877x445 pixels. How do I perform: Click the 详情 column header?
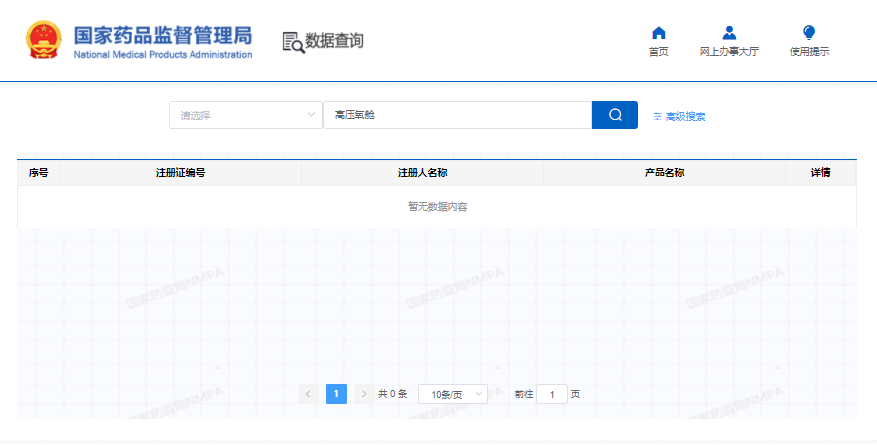[x=821, y=173]
